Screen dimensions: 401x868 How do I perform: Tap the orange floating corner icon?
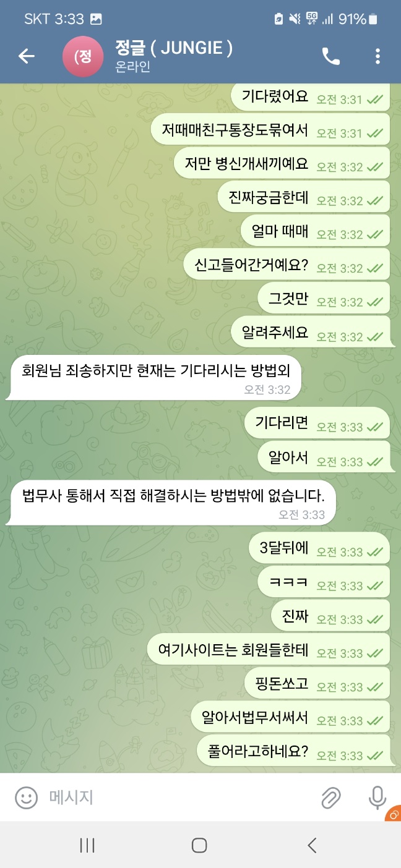393,814
